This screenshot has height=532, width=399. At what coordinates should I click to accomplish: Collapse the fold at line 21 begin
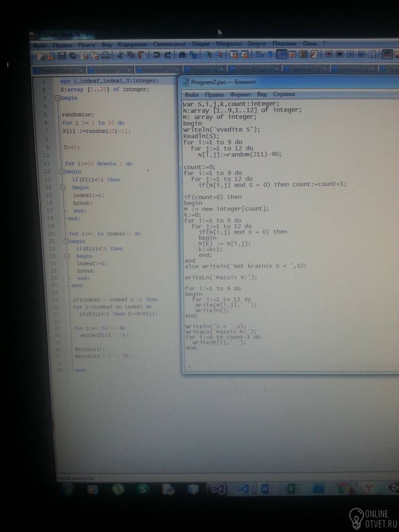pyautogui.click(x=66, y=241)
